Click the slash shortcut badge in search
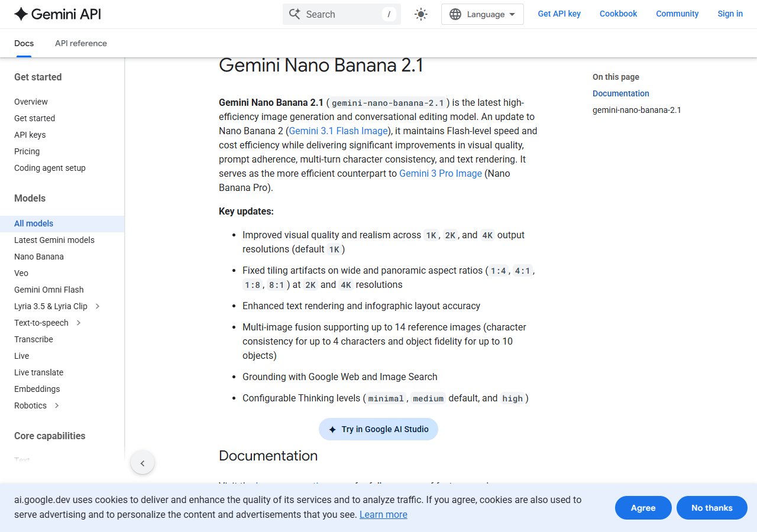 [389, 14]
